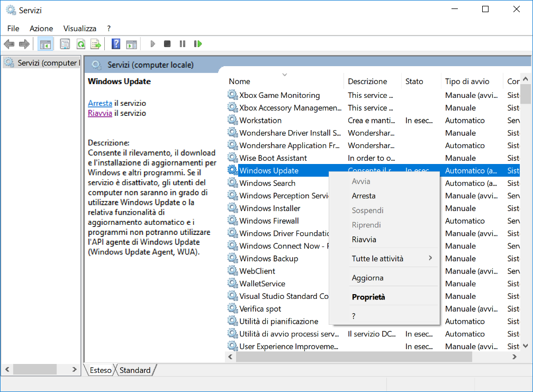Maximize the Servizi window

pyautogui.click(x=485, y=9)
